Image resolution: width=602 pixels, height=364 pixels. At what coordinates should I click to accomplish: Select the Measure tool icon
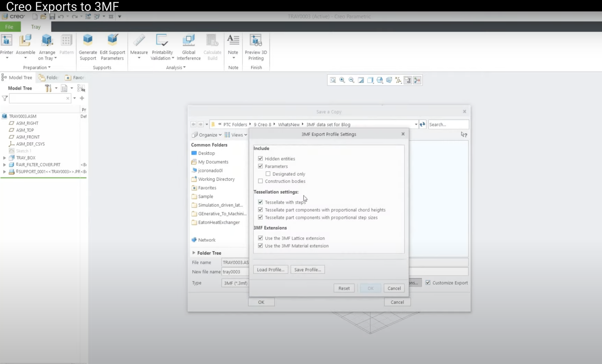coord(139,40)
